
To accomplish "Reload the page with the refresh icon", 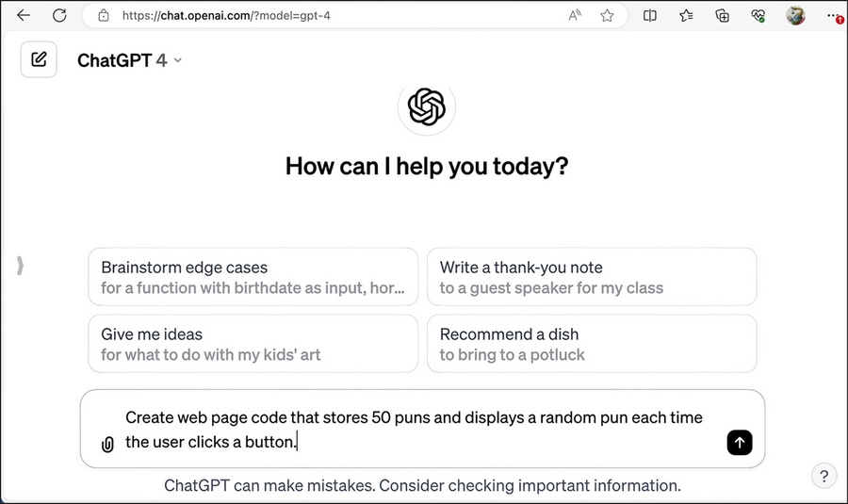I will (x=59, y=15).
